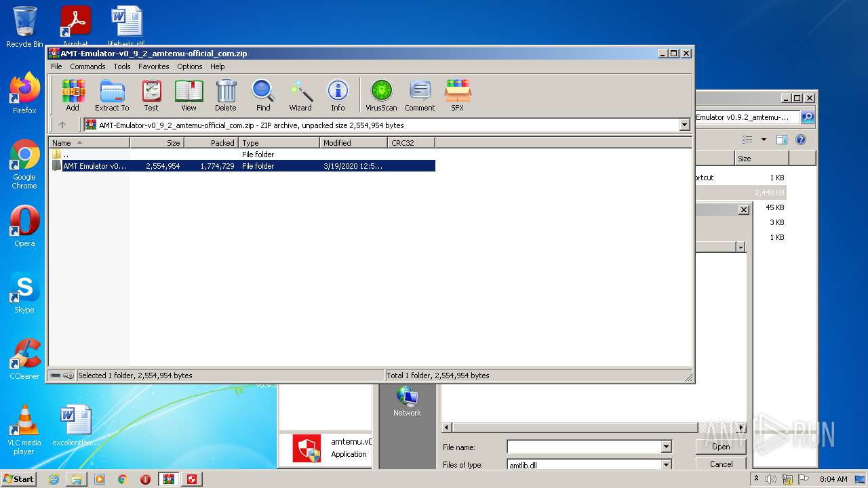Open the Favorites menu
This screenshot has width=868, height=488.
(154, 66)
